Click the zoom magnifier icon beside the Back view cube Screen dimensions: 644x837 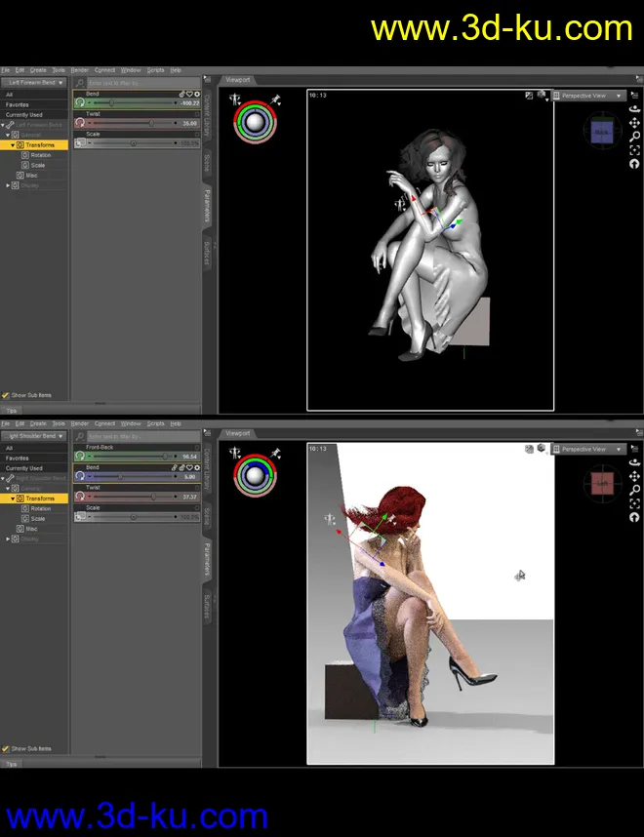pyautogui.click(x=635, y=138)
